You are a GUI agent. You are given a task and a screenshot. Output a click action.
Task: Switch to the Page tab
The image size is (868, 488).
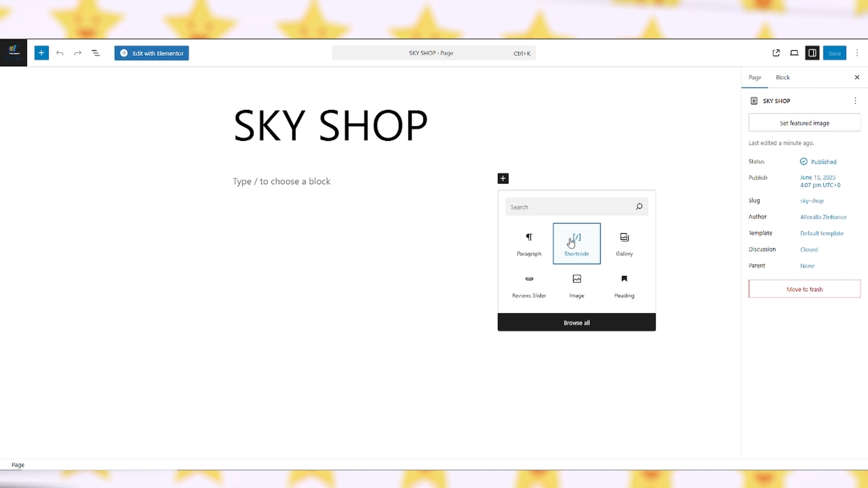click(x=755, y=77)
